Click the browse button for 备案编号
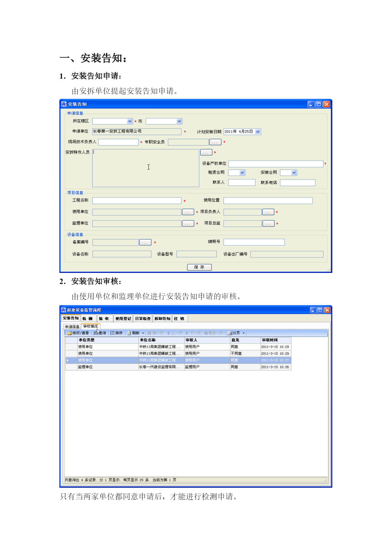Screen dimensions: 392x554 click(145, 242)
